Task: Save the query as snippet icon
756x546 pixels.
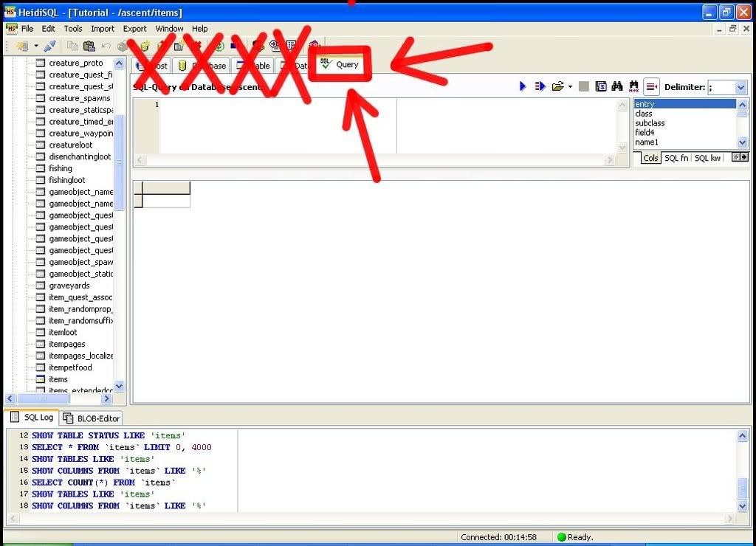Action: tap(601, 87)
